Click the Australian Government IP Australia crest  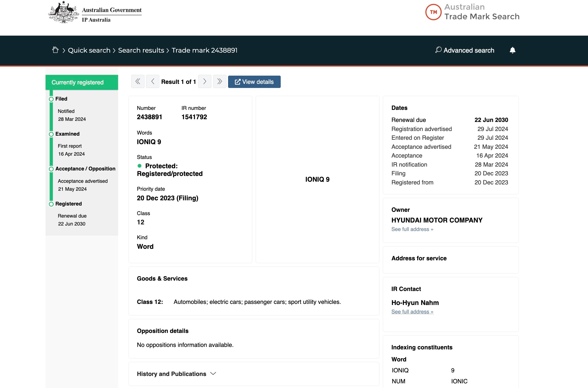click(64, 12)
